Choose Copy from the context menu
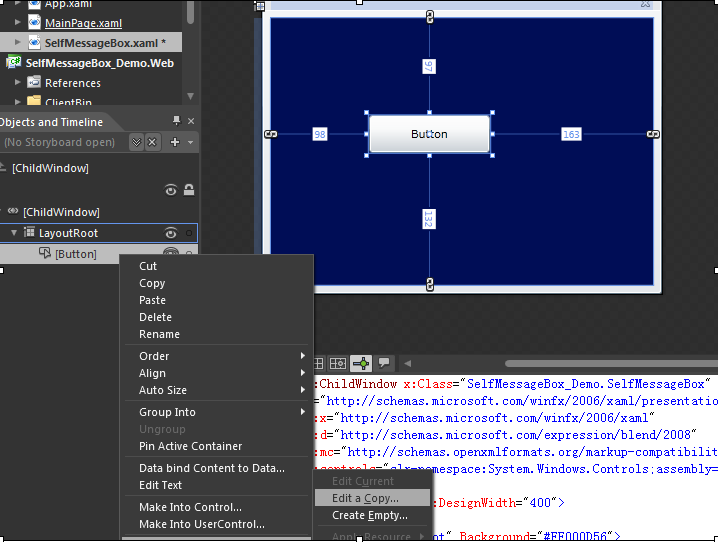The width and height of the screenshot is (718, 542). (x=152, y=283)
